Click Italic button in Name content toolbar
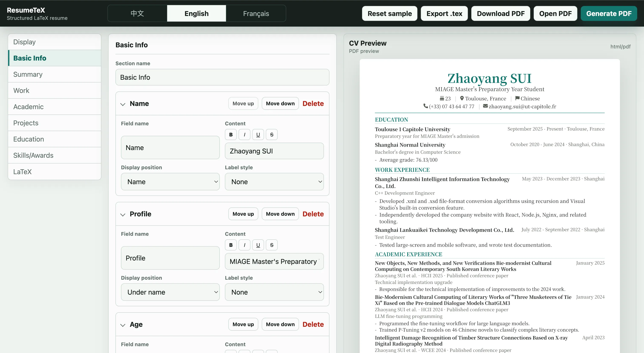Image resolution: width=644 pixels, height=353 pixels. (x=244, y=135)
